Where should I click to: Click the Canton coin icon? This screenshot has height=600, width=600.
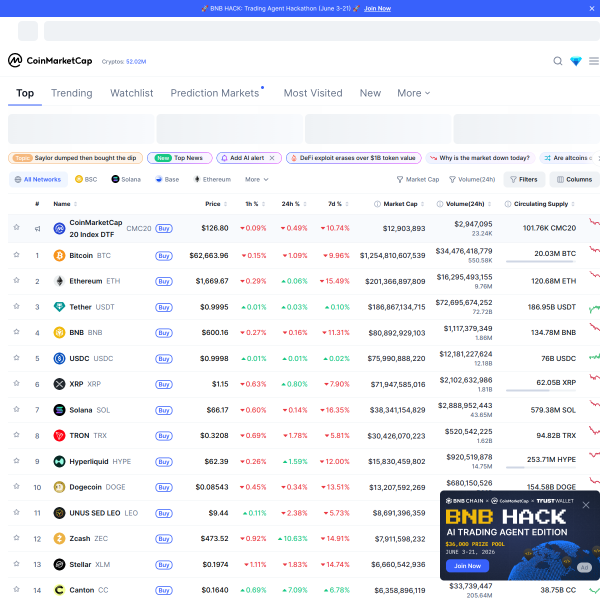tap(59, 590)
